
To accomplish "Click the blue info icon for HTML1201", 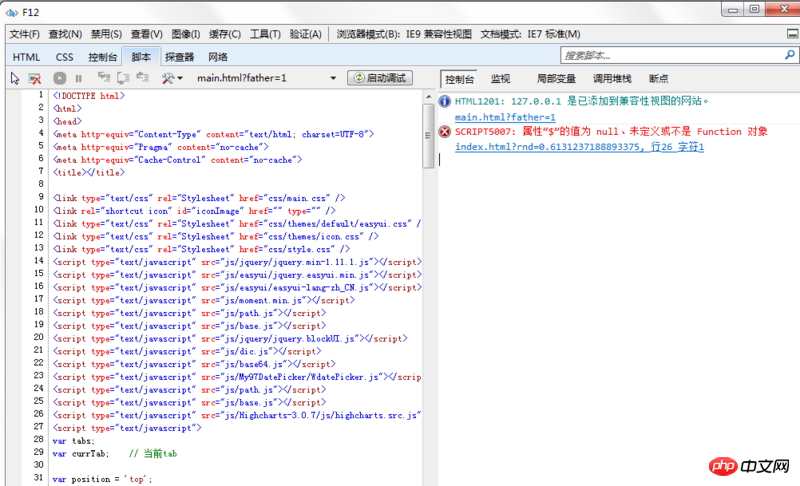I will pyautogui.click(x=445, y=101).
